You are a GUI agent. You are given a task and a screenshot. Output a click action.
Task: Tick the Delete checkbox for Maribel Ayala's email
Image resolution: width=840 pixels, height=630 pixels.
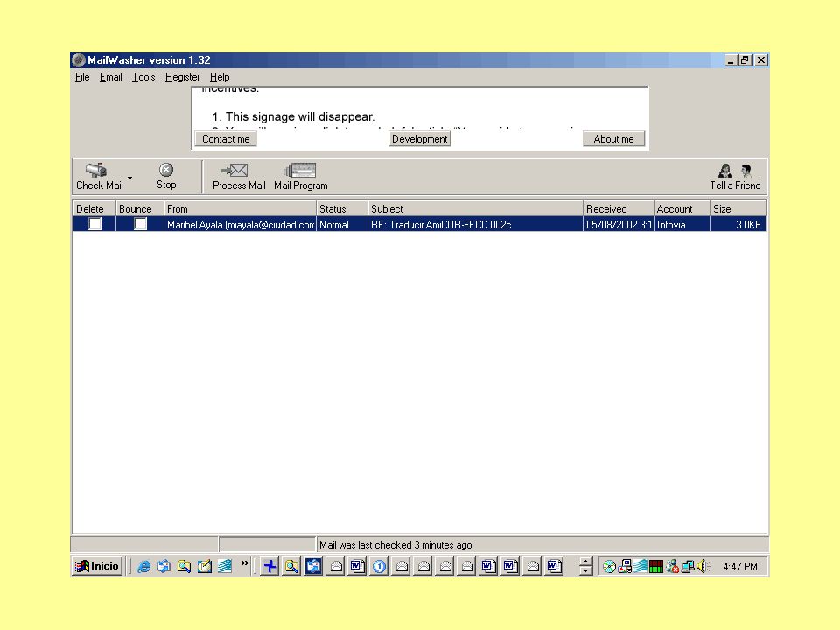click(x=94, y=224)
